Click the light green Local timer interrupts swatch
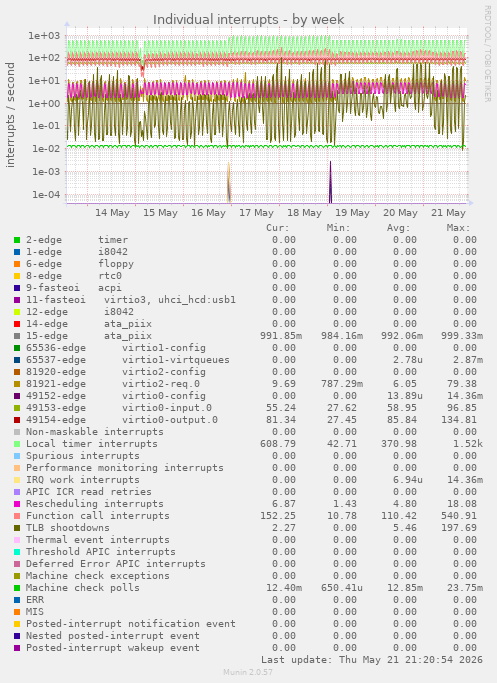Viewport: 497px width, 683px height. coord(17,444)
